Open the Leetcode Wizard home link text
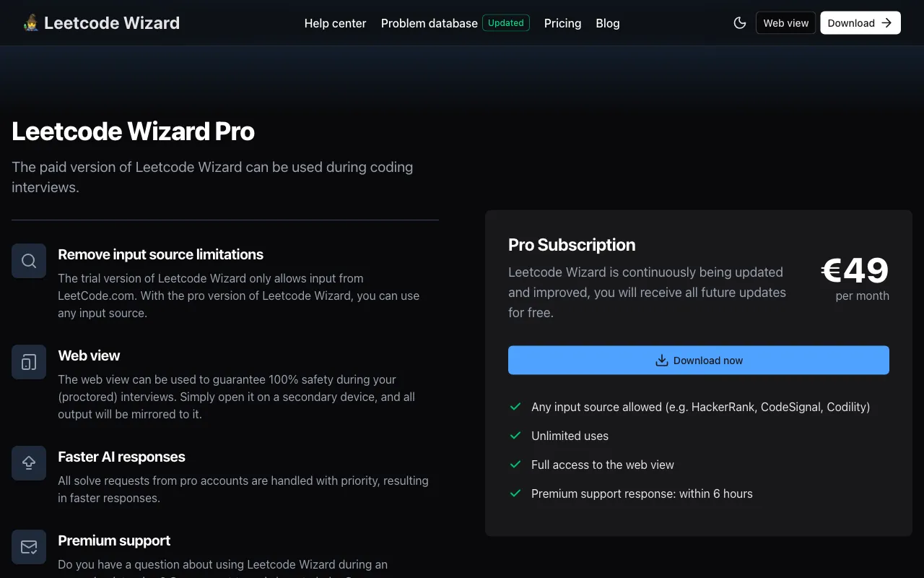 point(112,23)
